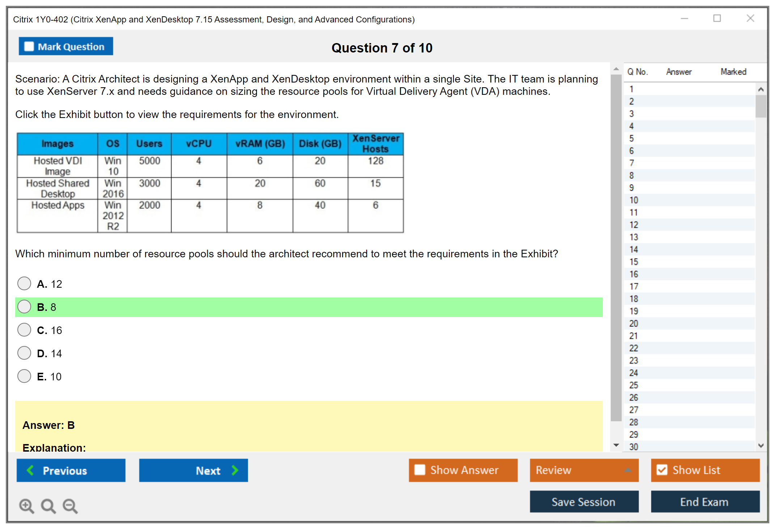Image resolution: width=778 pixels, height=532 pixels.
Task: Click the reset zoom magnifier icon
Action: click(x=48, y=506)
